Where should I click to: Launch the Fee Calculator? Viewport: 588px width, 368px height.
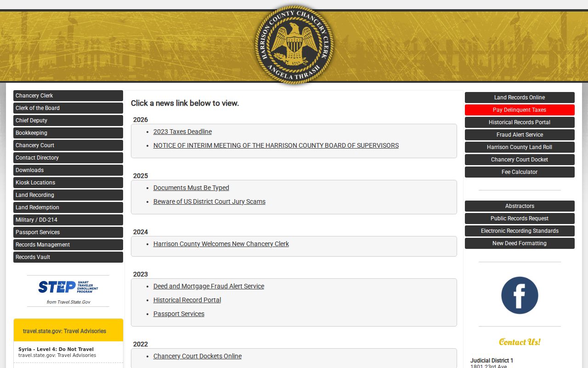pyautogui.click(x=520, y=172)
